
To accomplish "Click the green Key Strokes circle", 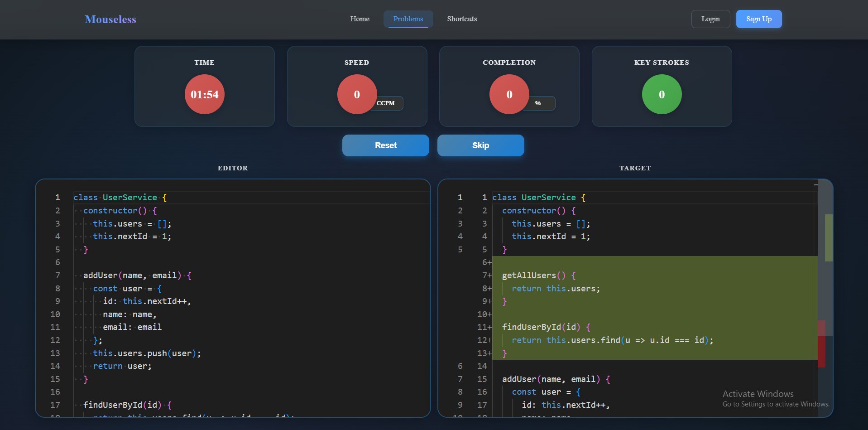I will pos(662,94).
